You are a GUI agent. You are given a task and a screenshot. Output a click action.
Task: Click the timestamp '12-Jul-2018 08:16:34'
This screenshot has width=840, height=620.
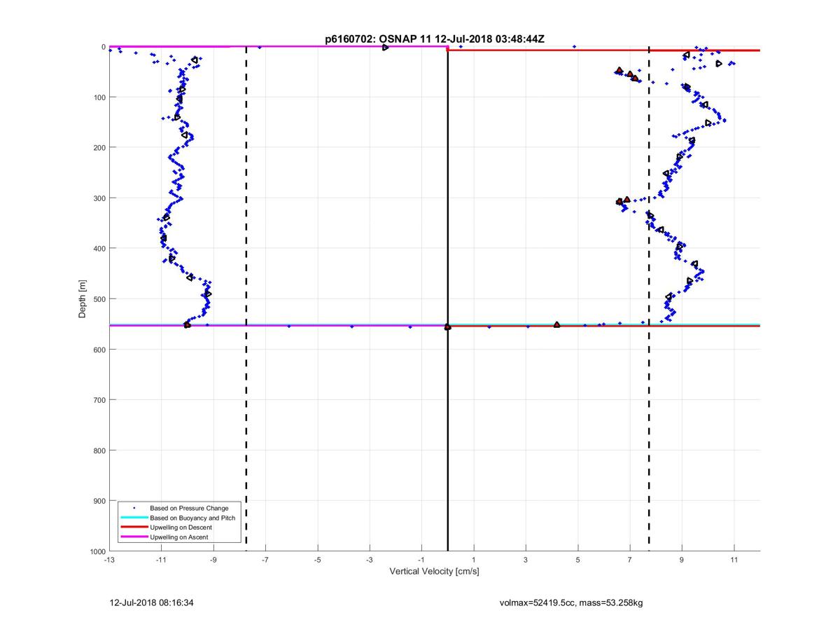click(150, 602)
